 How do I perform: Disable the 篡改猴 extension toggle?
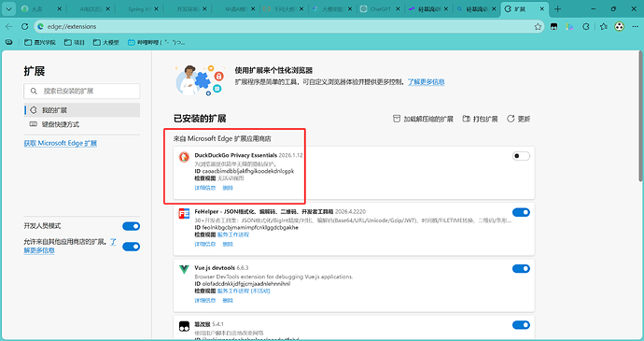tap(521, 325)
